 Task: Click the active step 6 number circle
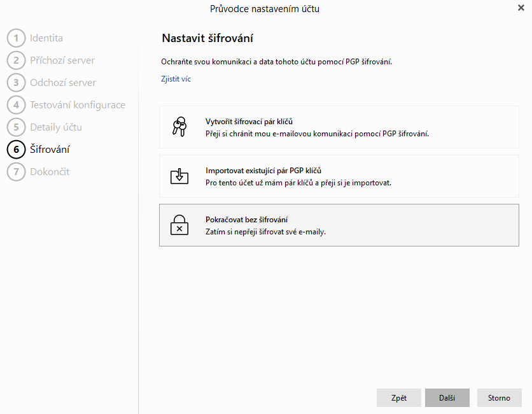(x=16, y=150)
